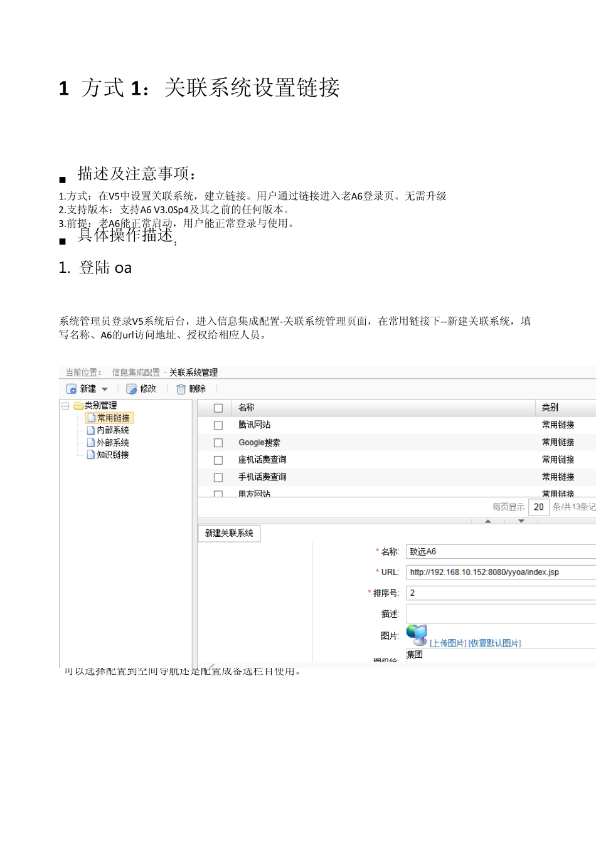Screen dimensions: 596x868
Task: Click the 授权 field showing 集团
Action: pos(501,655)
